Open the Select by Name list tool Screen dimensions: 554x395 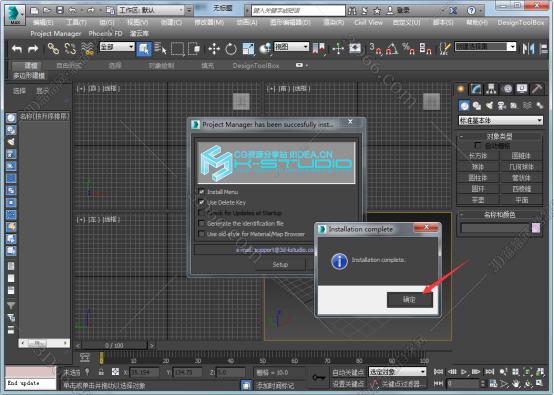[x=160, y=48]
